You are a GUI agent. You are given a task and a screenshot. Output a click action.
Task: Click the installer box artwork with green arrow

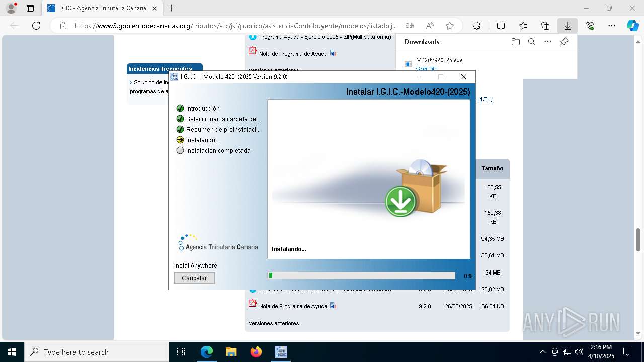[x=417, y=189]
